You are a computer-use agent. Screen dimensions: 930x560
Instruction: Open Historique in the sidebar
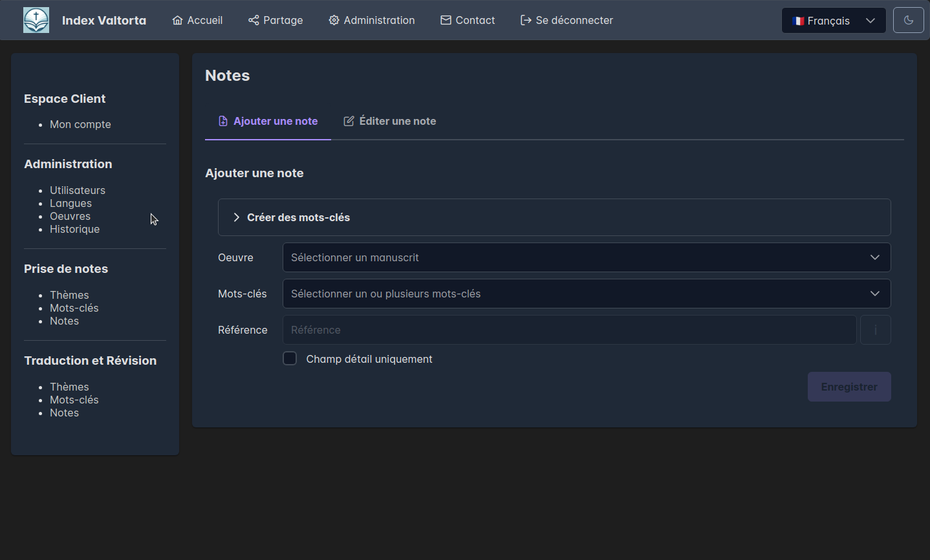click(75, 229)
